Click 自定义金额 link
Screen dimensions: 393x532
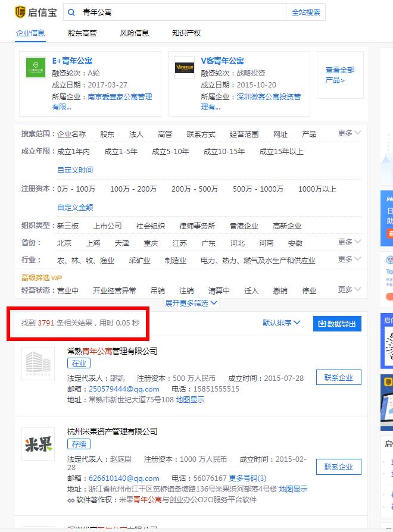(75, 207)
